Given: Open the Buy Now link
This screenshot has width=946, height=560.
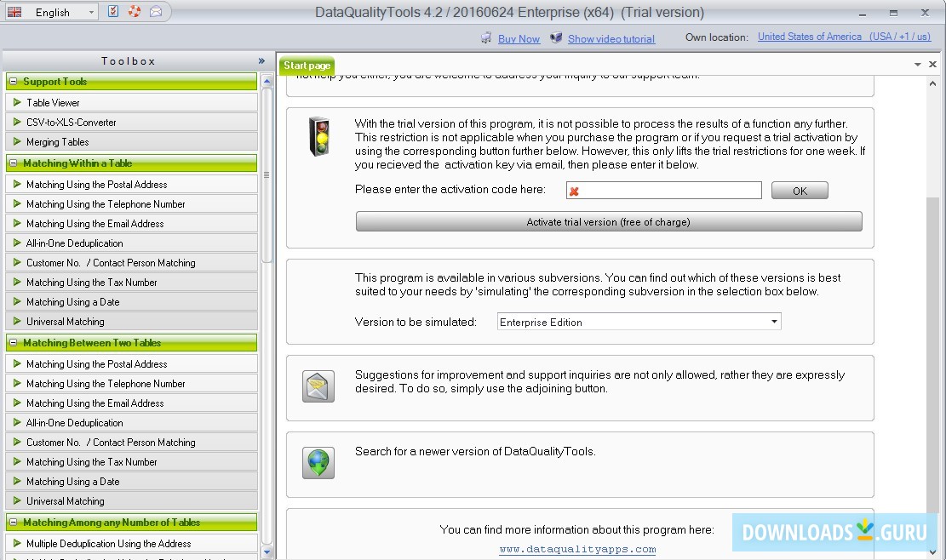Looking at the screenshot, I should point(519,39).
